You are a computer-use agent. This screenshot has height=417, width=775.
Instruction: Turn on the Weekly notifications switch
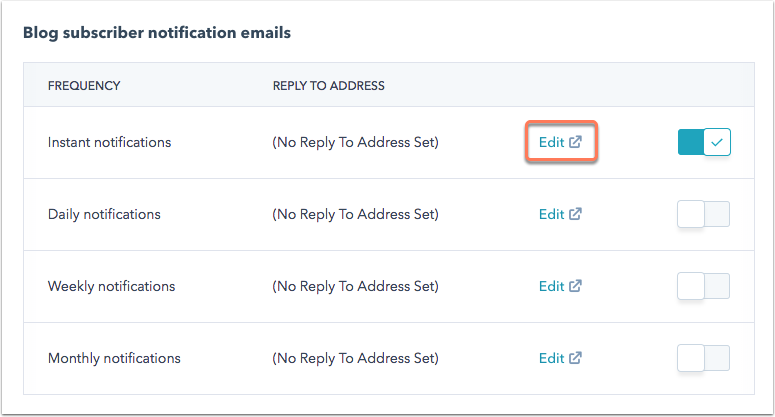point(704,286)
